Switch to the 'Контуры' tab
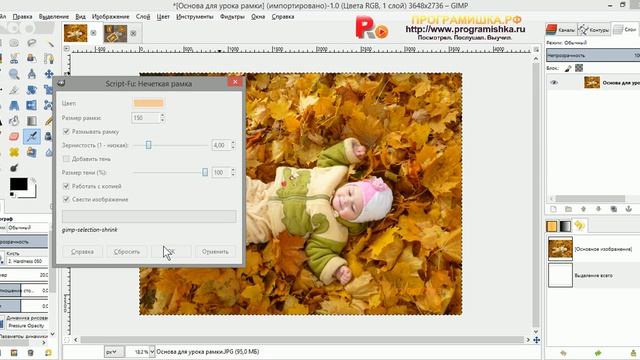 (594, 29)
